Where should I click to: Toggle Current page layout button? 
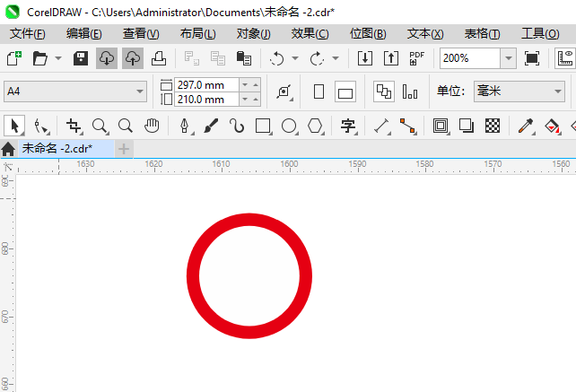pos(410,91)
